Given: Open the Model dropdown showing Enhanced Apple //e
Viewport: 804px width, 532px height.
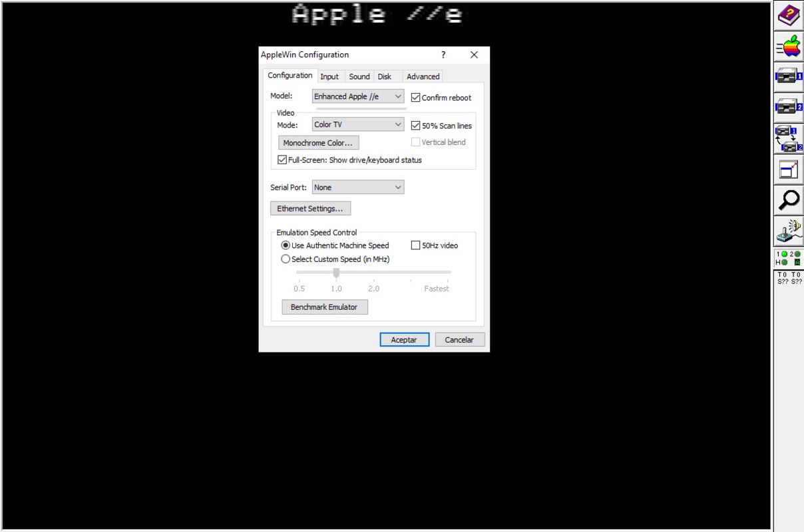Looking at the screenshot, I should pos(358,96).
